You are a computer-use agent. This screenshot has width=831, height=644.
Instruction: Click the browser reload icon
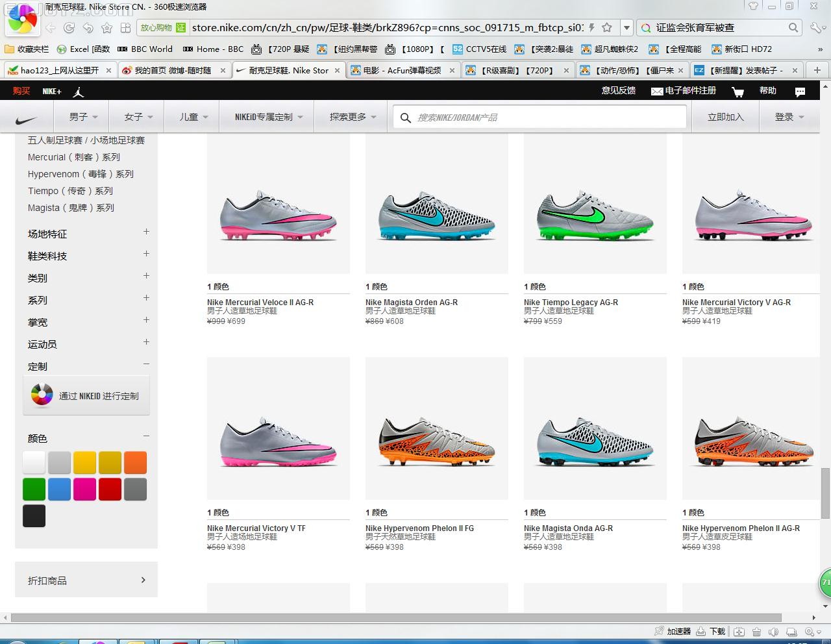coord(69,28)
